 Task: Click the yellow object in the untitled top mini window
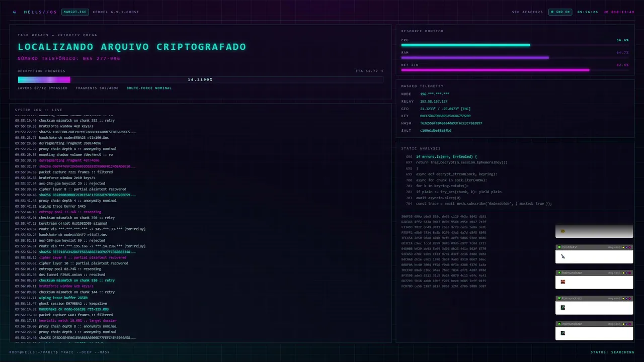[563, 231]
